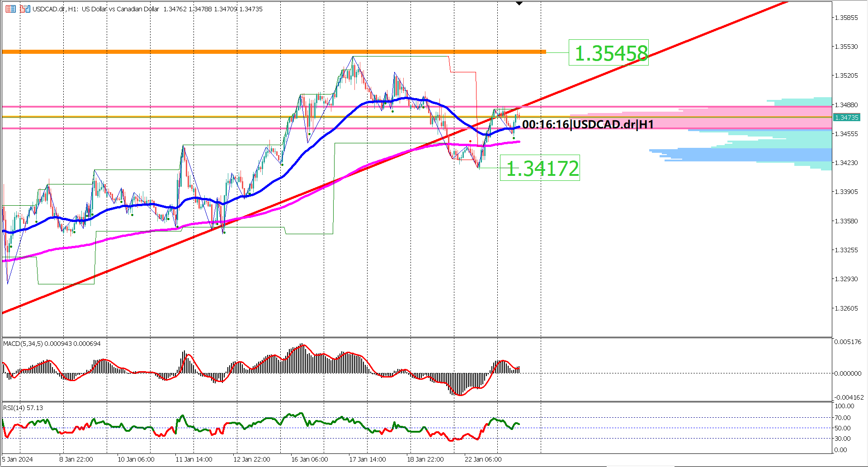The width and height of the screenshot is (868, 467).
Task: Select the thick orange resistance line near 1.35530
Action: click(271, 52)
